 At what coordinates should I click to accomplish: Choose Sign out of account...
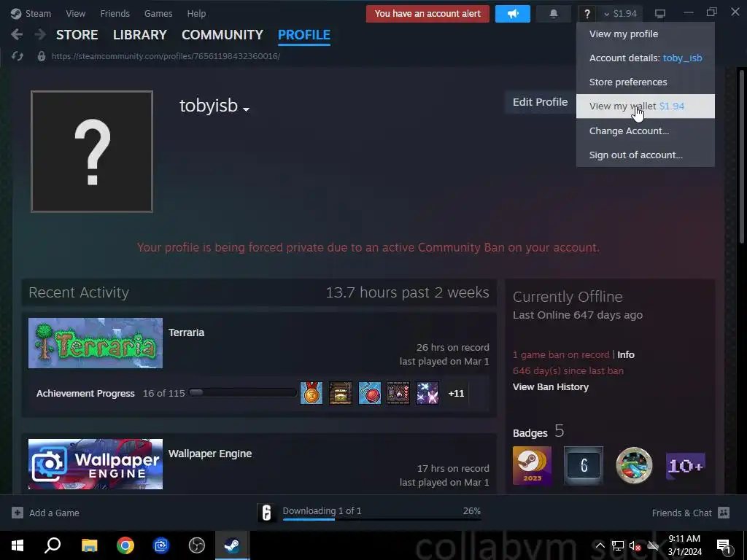tap(645, 155)
